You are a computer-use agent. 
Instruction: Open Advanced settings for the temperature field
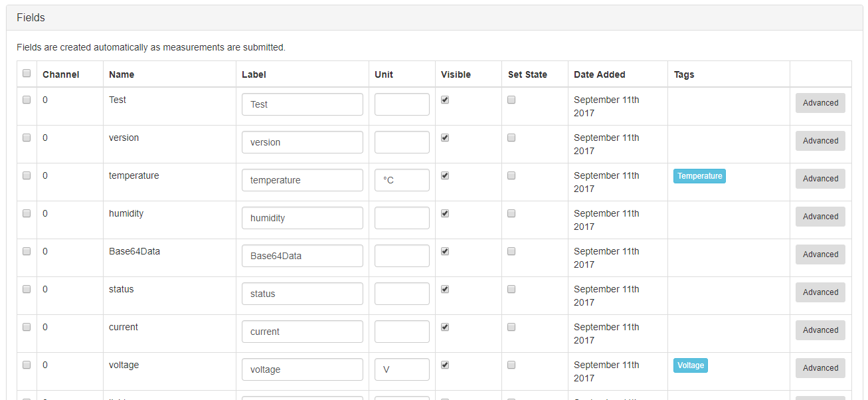(x=820, y=178)
